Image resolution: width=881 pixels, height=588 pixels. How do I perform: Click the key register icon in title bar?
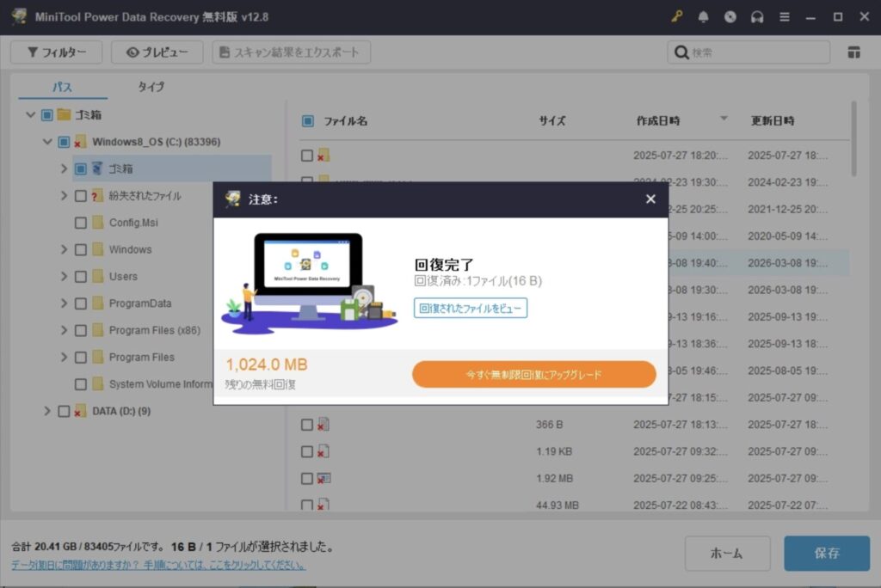coord(676,16)
